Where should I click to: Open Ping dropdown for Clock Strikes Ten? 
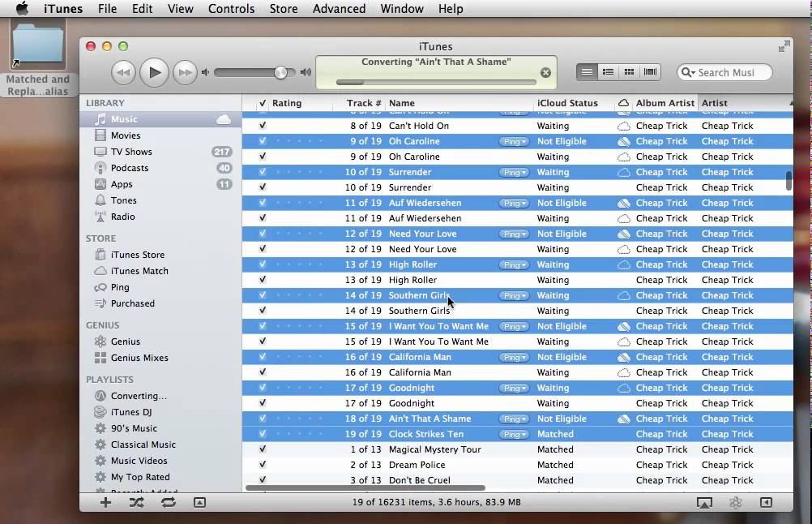pyautogui.click(x=514, y=434)
